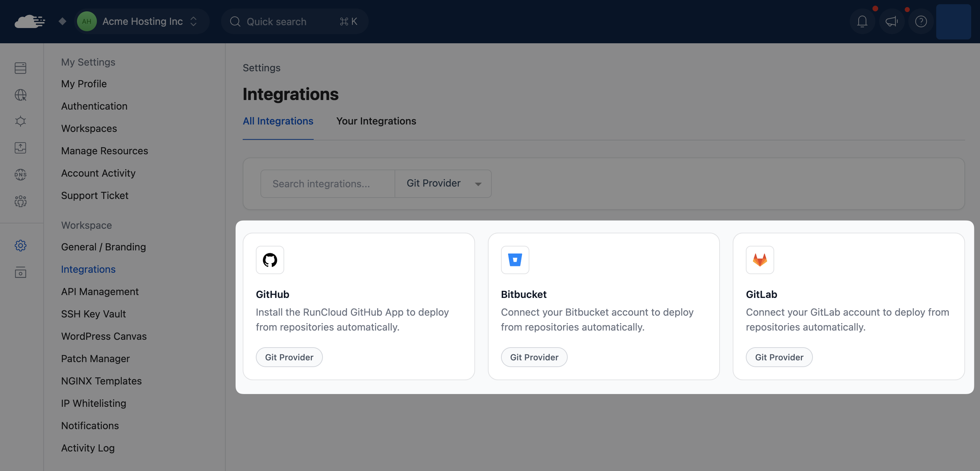The image size is (980, 471).
Task: Switch to Your Integrations tab
Action: coord(376,121)
